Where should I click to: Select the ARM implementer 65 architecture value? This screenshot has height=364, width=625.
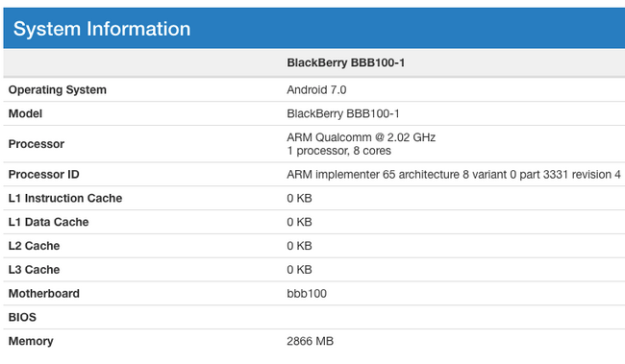[454, 175]
